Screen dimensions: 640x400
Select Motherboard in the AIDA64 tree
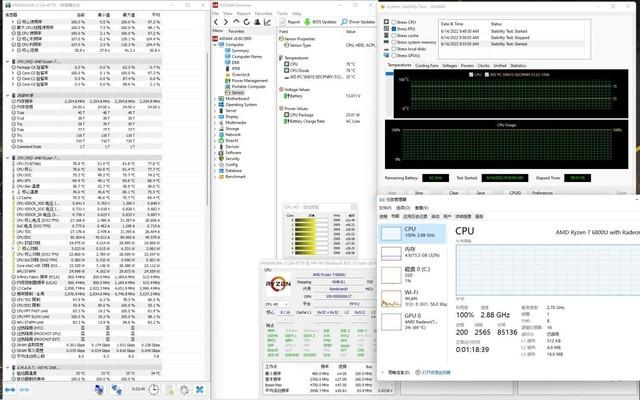pos(239,99)
